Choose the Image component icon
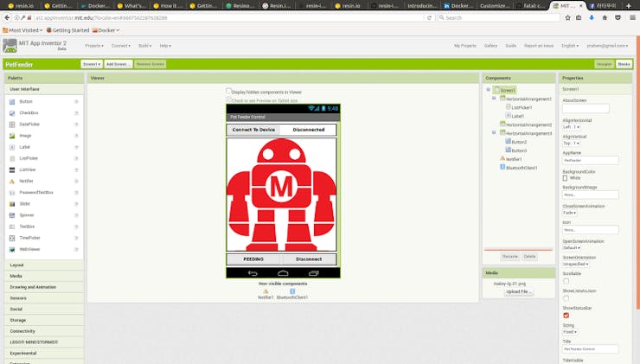This screenshot has height=364, width=640. [12, 136]
